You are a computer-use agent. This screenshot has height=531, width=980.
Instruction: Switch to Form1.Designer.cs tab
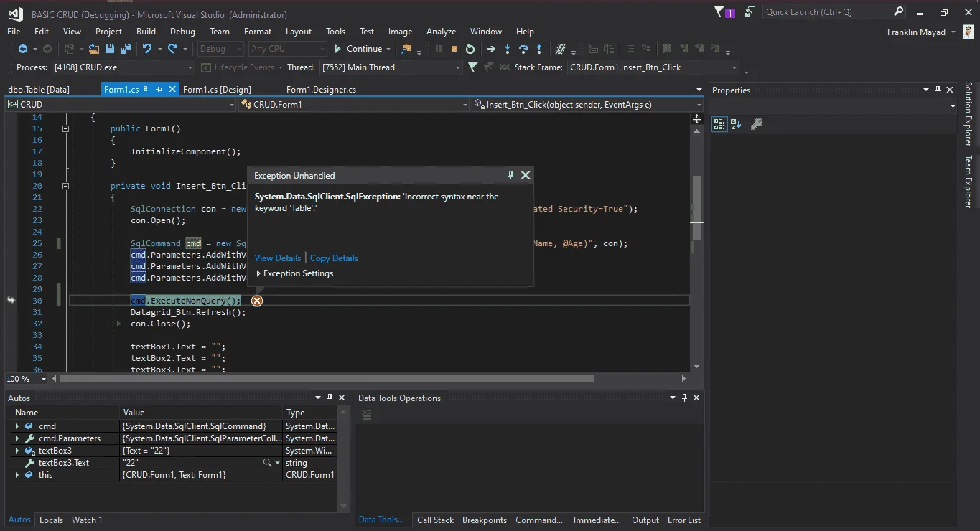tap(321, 90)
